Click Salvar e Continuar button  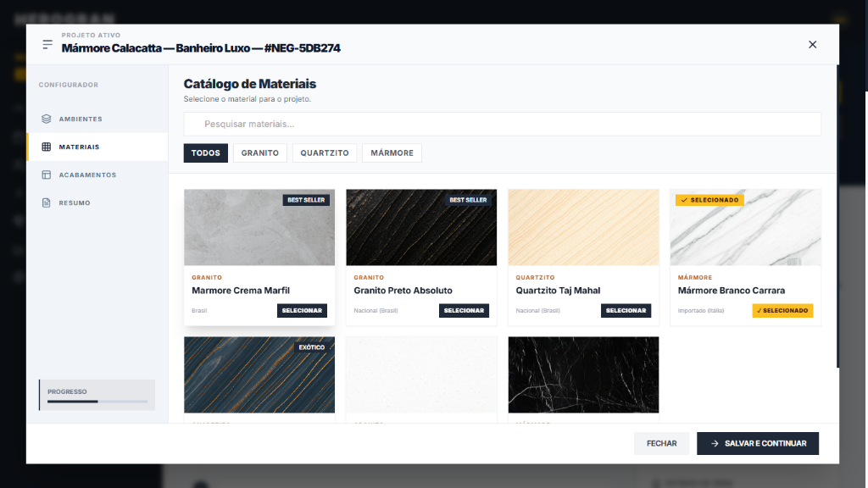click(x=757, y=443)
